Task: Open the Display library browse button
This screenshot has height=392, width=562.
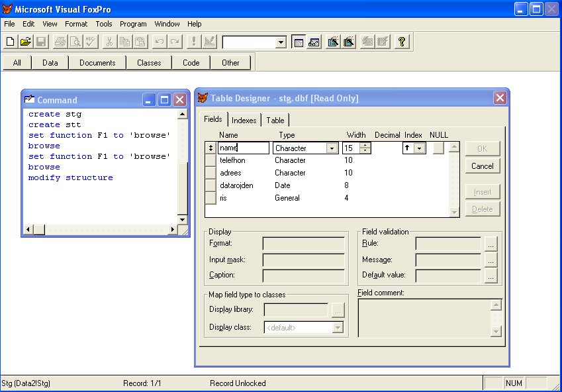Action: coord(338,311)
